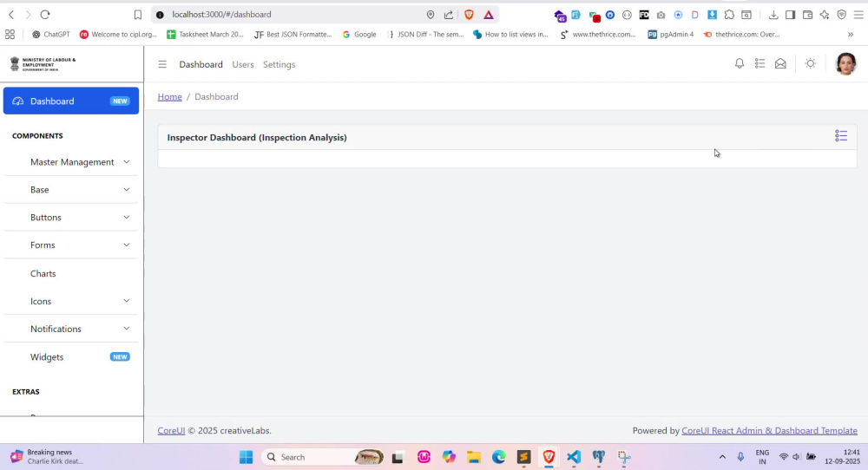This screenshot has width=868, height=470.
Task: Open the CoreUI footer link
Action: pyautogui.click(x=171, y=431)
